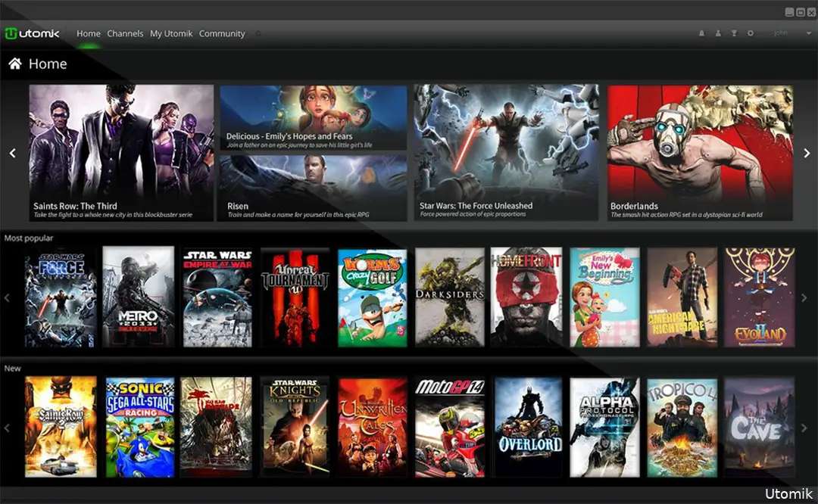The width and height of the screenshot is (818, 504).
Task: Open the Alpha Protocol cover
Action: 604,428
